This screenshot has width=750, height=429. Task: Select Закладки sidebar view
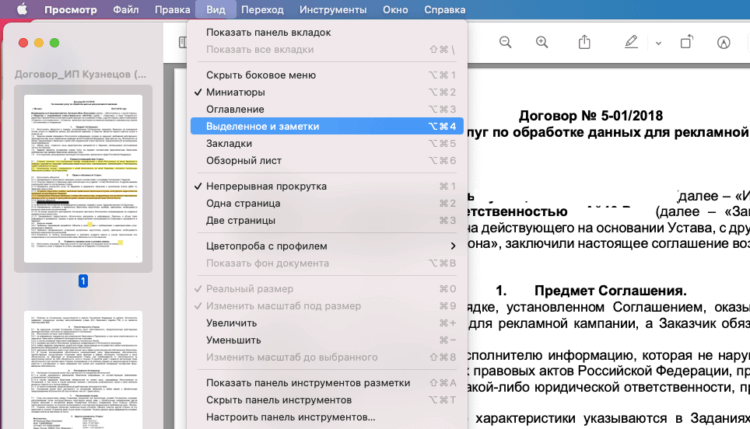327,143
